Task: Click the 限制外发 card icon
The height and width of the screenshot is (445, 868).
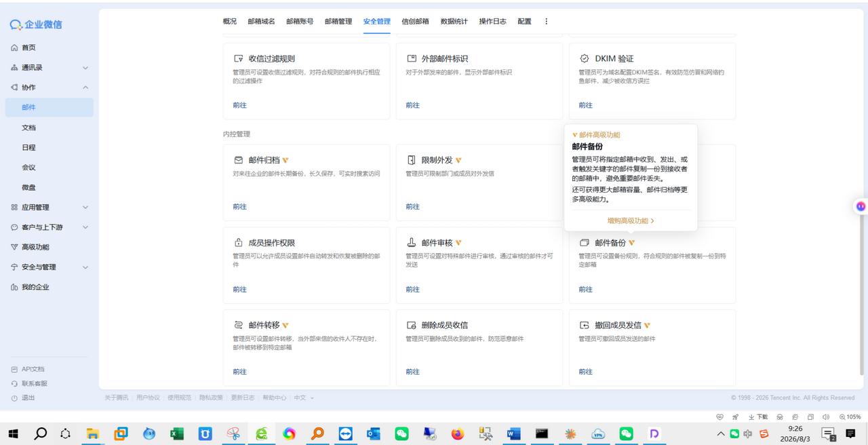Action: pyautogui.click(x=411, y=160)
